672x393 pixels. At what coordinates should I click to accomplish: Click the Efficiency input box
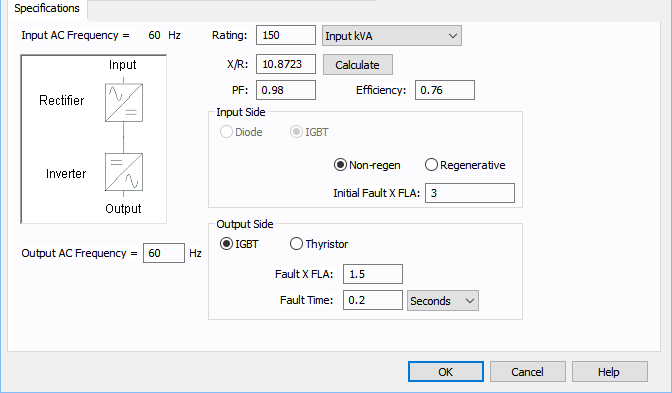click(x=445, y=90)
